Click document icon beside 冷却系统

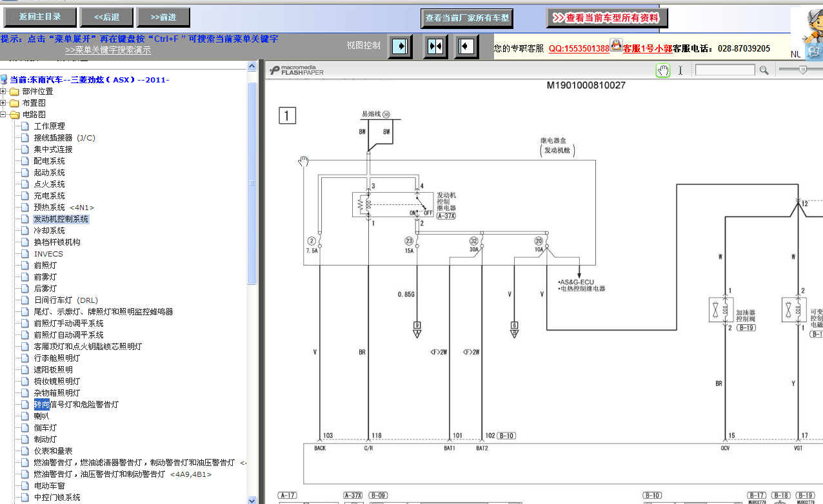pos(26,231)
